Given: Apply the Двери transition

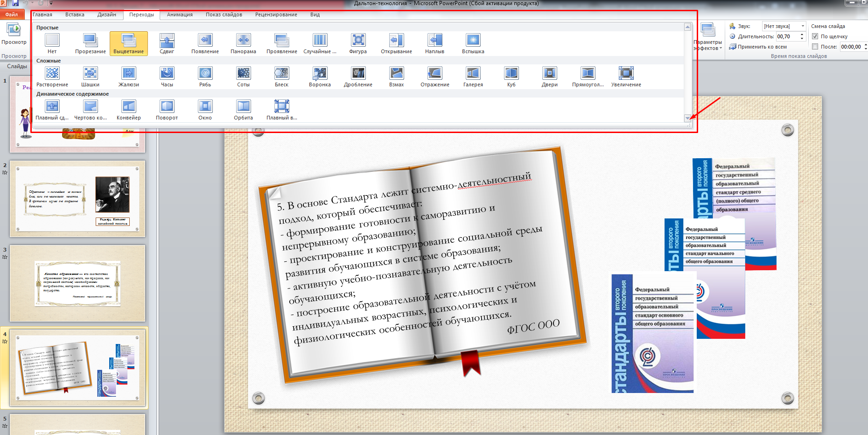Looking at the screenshot, I should click(550, 77).
